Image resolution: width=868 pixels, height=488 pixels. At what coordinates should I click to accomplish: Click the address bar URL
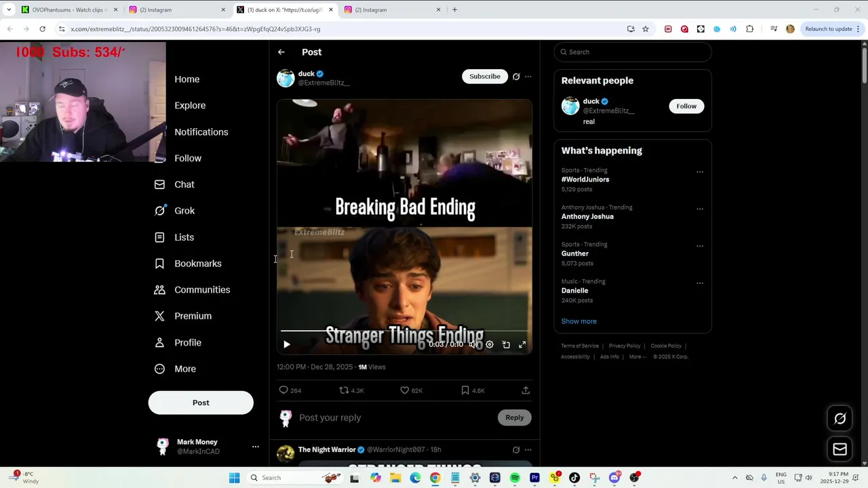[195, 29]
